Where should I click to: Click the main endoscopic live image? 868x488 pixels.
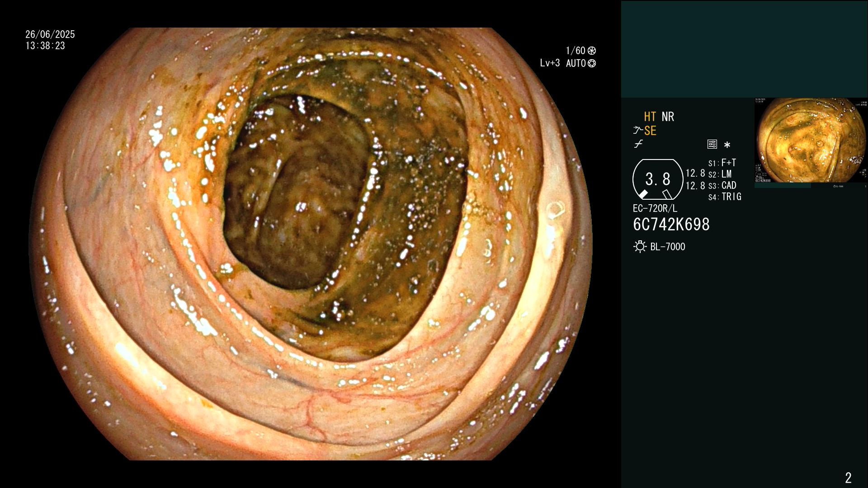[311, 244]
